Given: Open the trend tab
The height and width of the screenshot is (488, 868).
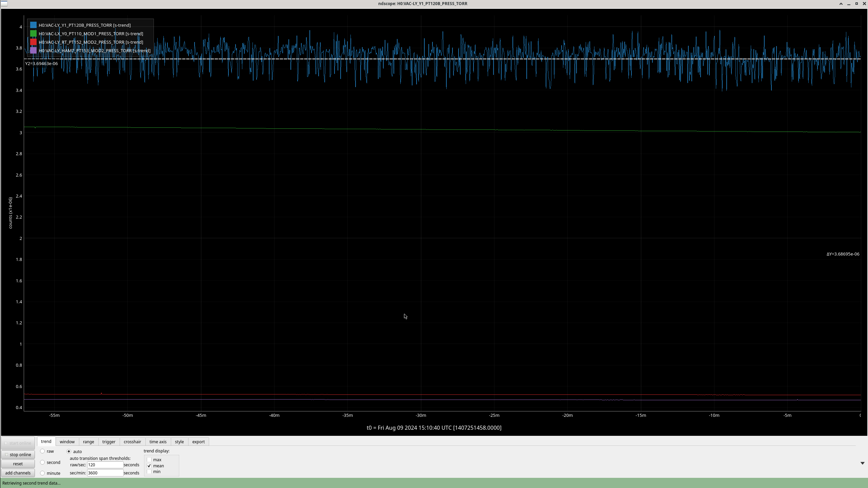Looking at the screenshot, I should pos(46,441).
